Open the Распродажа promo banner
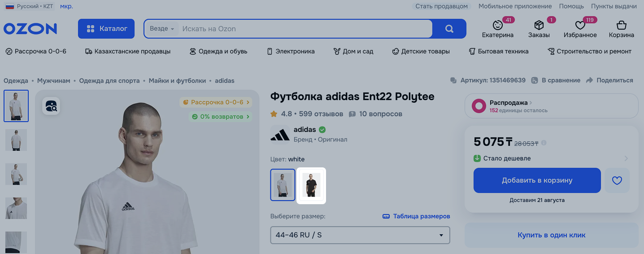 (x=552, y=106)
